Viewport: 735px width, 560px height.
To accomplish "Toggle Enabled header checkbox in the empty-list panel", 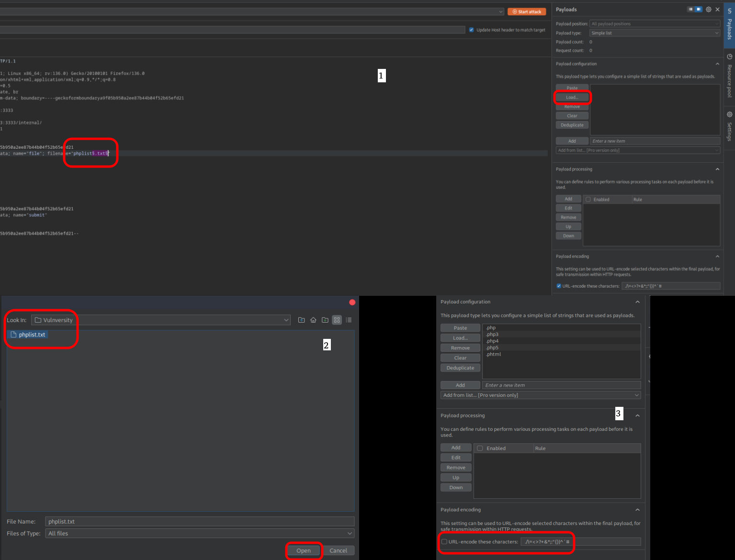I will tap(588, 200).
